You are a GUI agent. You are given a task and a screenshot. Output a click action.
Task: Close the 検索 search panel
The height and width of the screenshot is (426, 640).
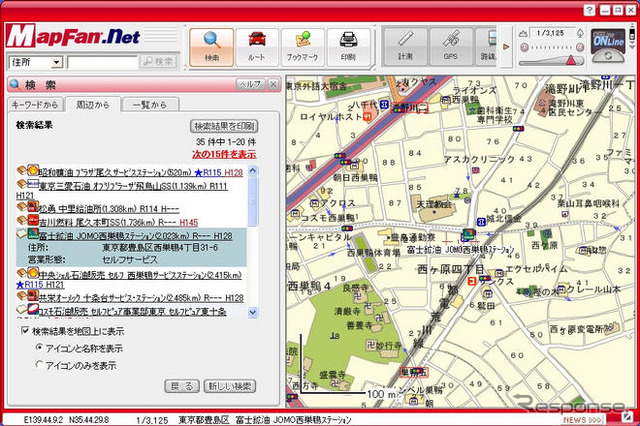[x=273, y=84]
